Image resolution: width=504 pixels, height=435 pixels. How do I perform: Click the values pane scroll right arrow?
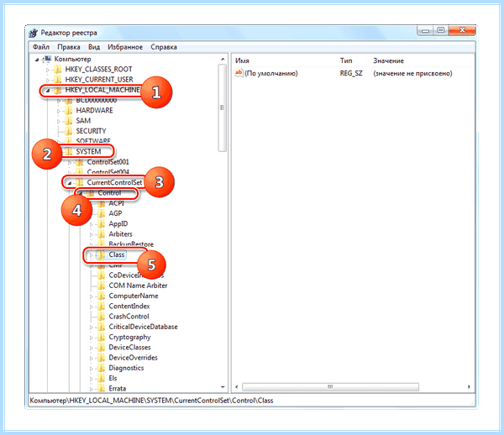tap(469, 387)
